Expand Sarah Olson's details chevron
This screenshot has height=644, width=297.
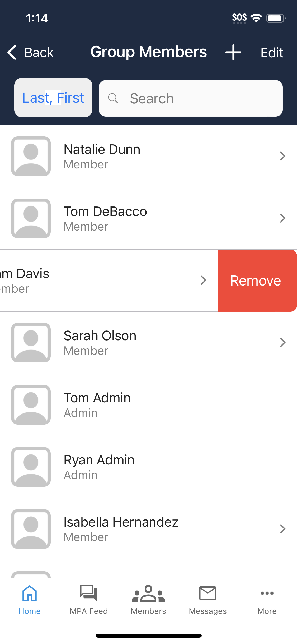pos(282,343)
